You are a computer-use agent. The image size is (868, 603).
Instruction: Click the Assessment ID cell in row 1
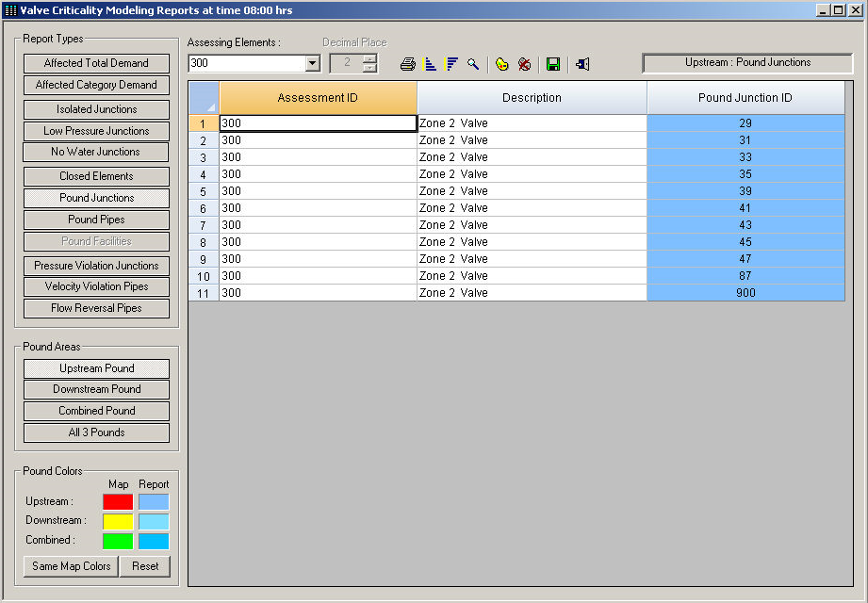pyautogui.click(x=319, y=123)
